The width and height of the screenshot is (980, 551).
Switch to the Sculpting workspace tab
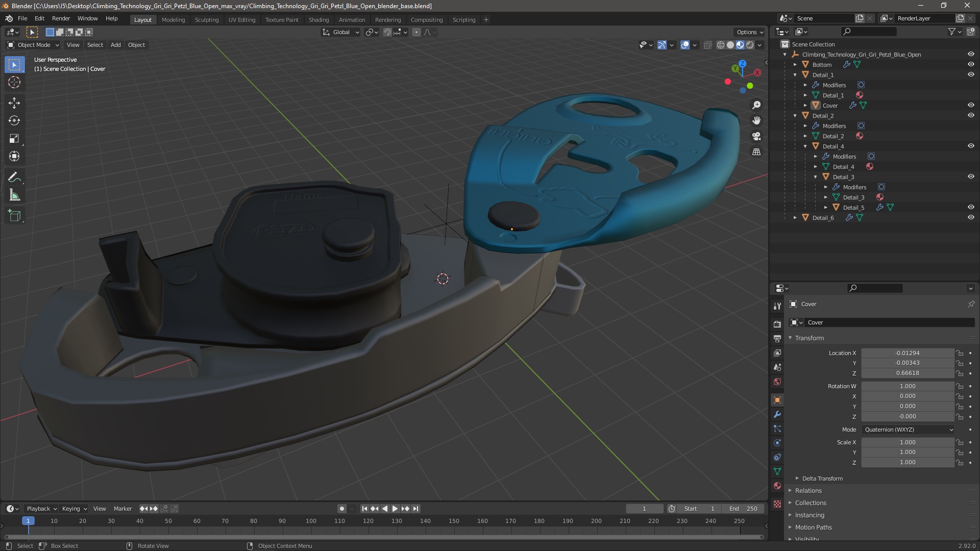(206, 20)
